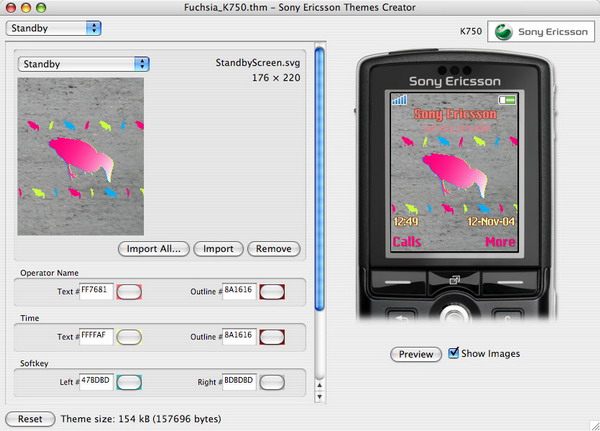Screen dimensions: 600x431
Task: Click the Reset button
Action: click(x=30, y=419)
